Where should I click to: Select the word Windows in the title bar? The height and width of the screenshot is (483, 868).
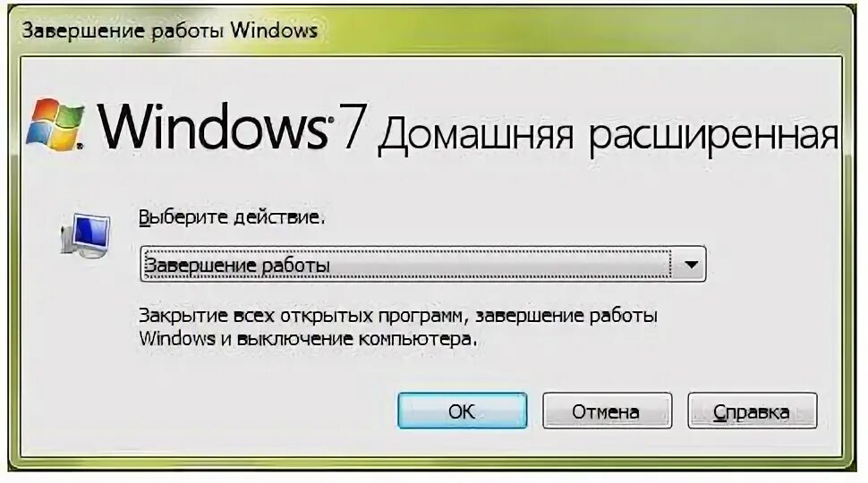(x=274, y=30)
